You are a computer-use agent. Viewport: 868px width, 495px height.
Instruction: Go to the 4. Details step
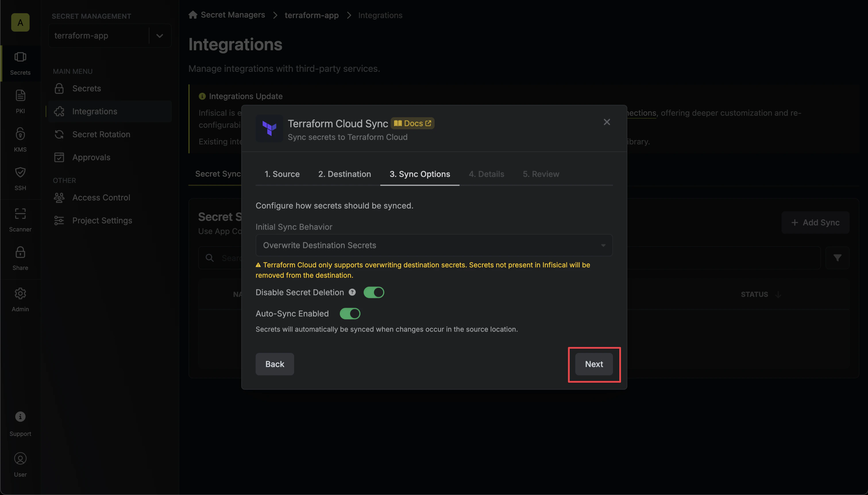pyautogui.click(x=486, y=174)
